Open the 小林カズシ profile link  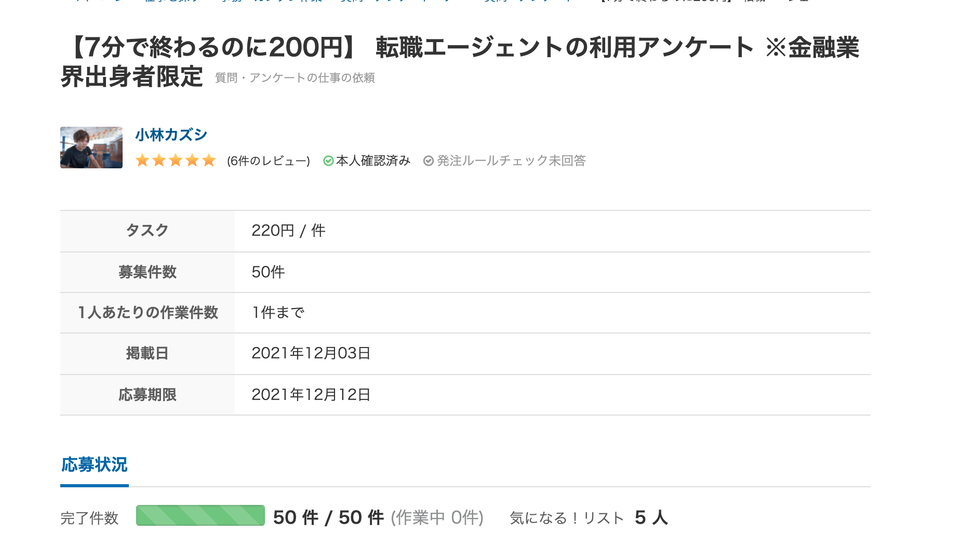pyautogui.click(x=171, y=135)
